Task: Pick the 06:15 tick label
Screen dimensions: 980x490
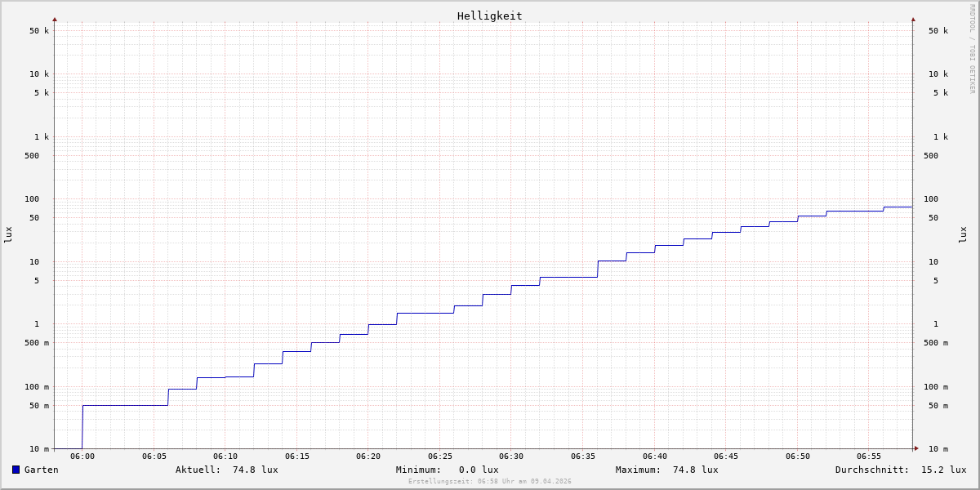Action: coord(296,457)
